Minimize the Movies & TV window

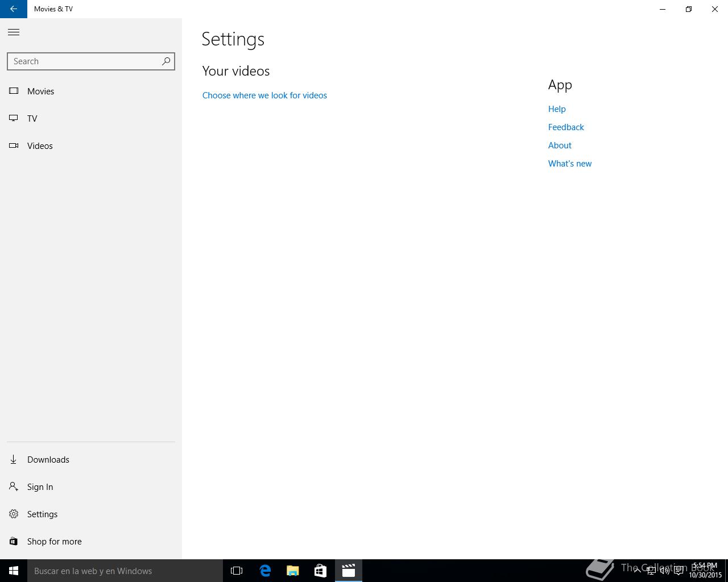coord(663,9)
